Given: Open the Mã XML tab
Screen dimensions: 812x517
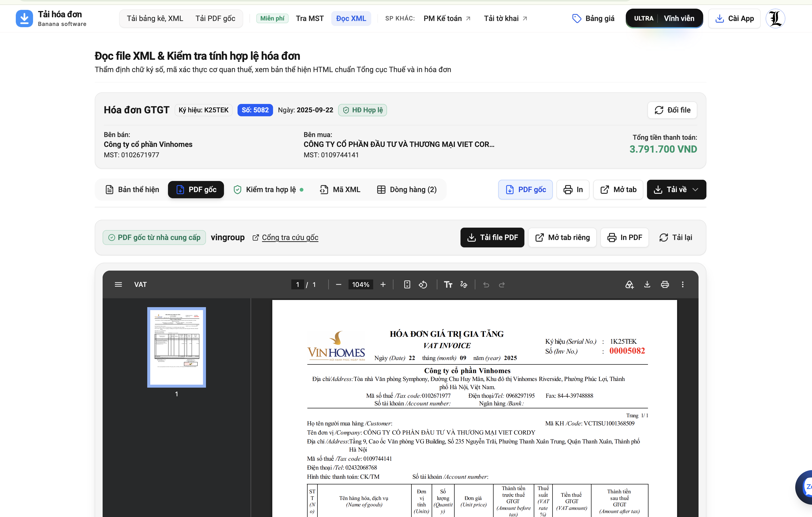Looking at the screenshot, I should [x=340, y=190].
